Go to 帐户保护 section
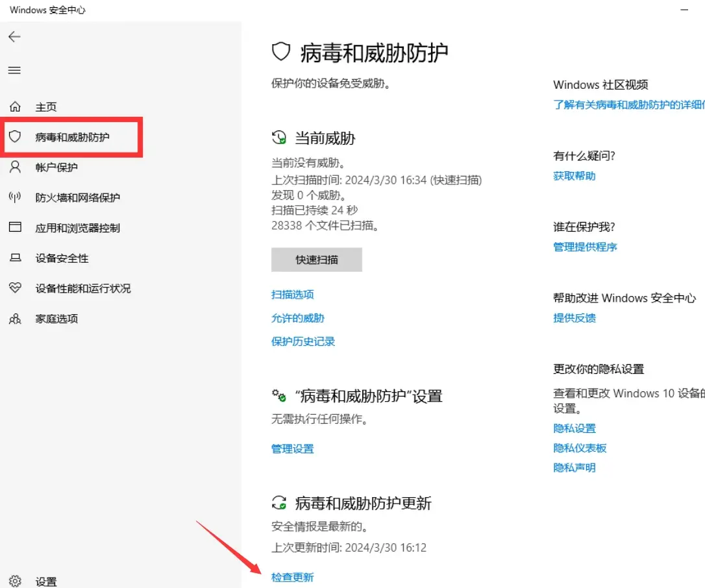 56,167
